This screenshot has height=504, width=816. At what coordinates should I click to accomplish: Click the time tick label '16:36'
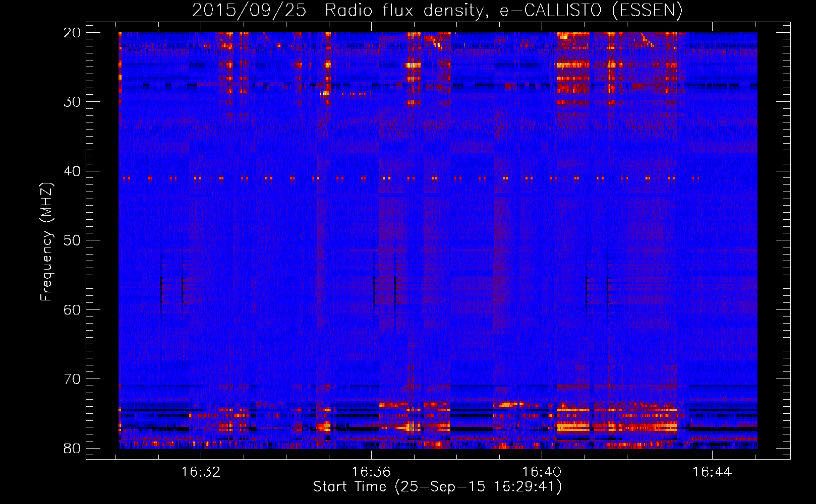coord(371,472)
